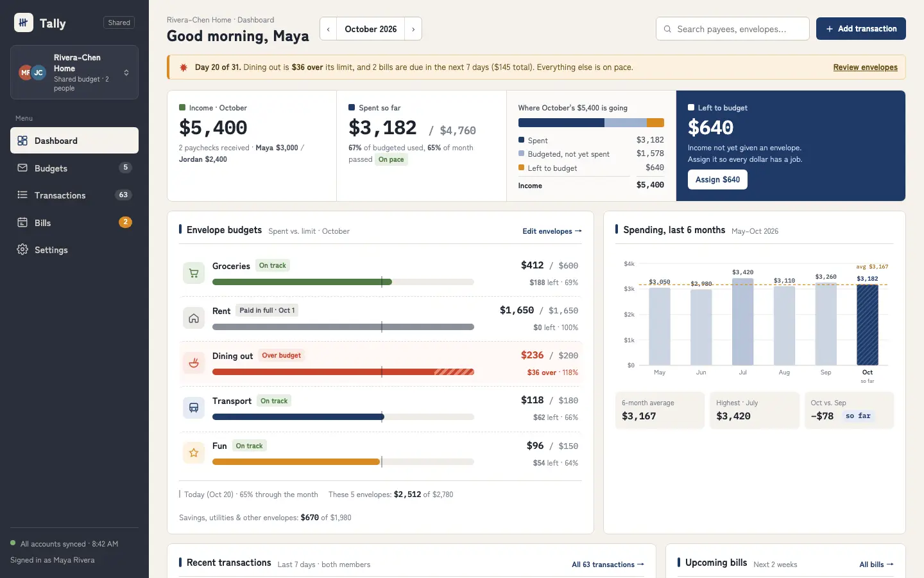Click the Transport bus icon

click(x=194, y=408)
